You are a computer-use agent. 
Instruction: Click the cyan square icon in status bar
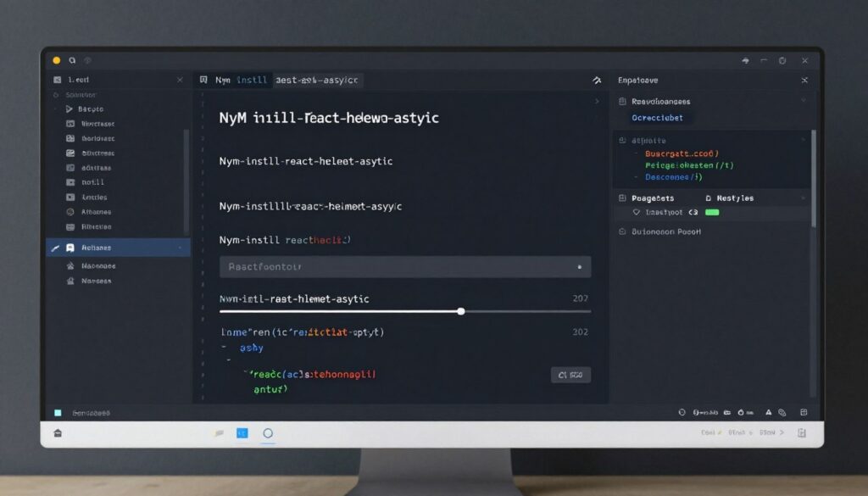(x=58, y=413)
